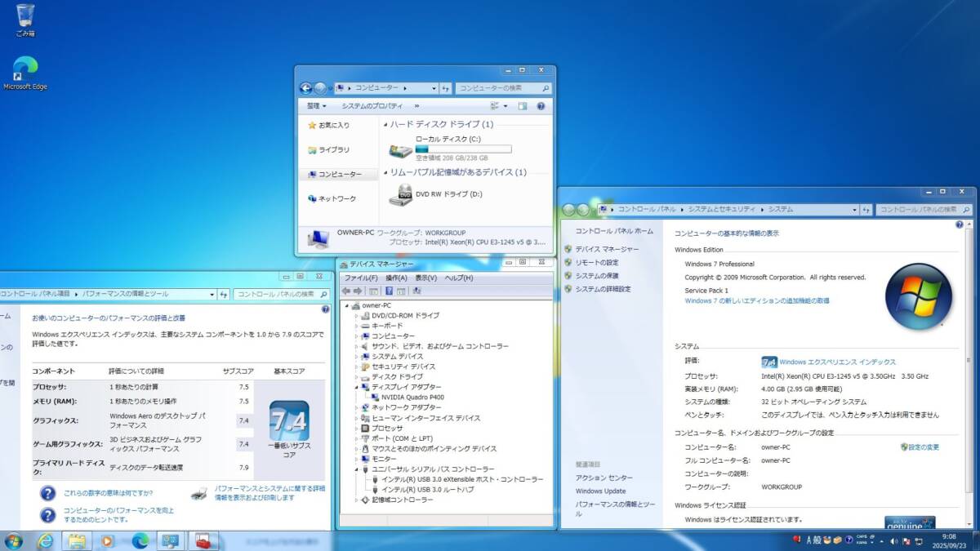
Task: Click the Windows エクスペリエンス インデックス link
Action: [837, 362]
